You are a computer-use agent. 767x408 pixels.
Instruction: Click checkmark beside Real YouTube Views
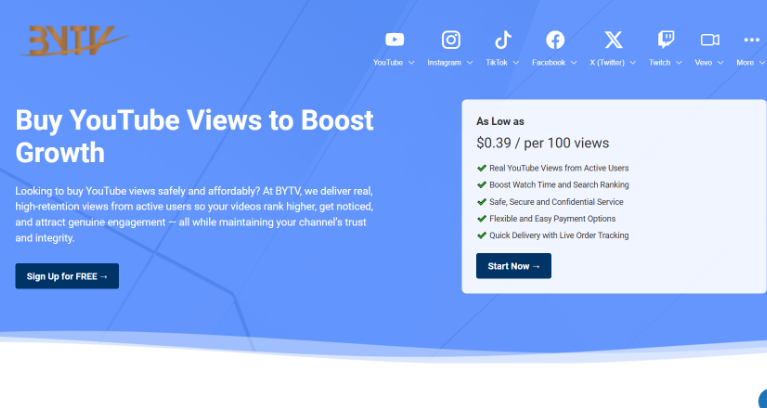tap(481, 168)
